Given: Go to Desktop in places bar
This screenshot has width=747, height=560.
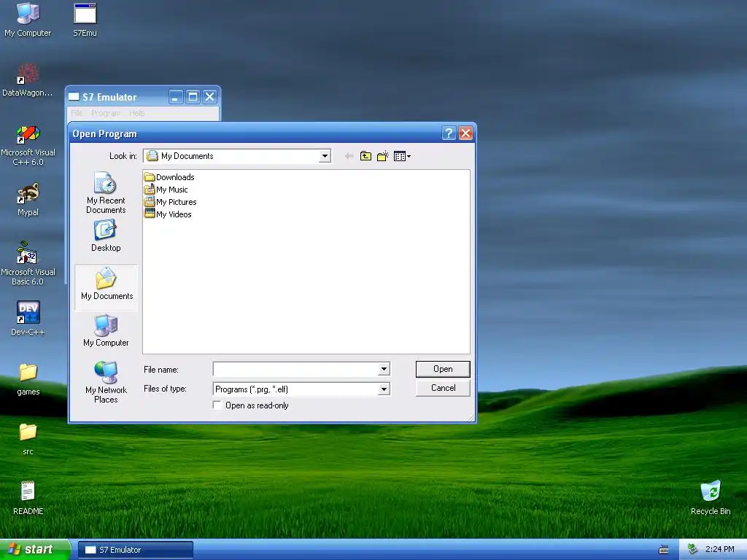Looking at the screenshot, I should click(x=106, y=236).
